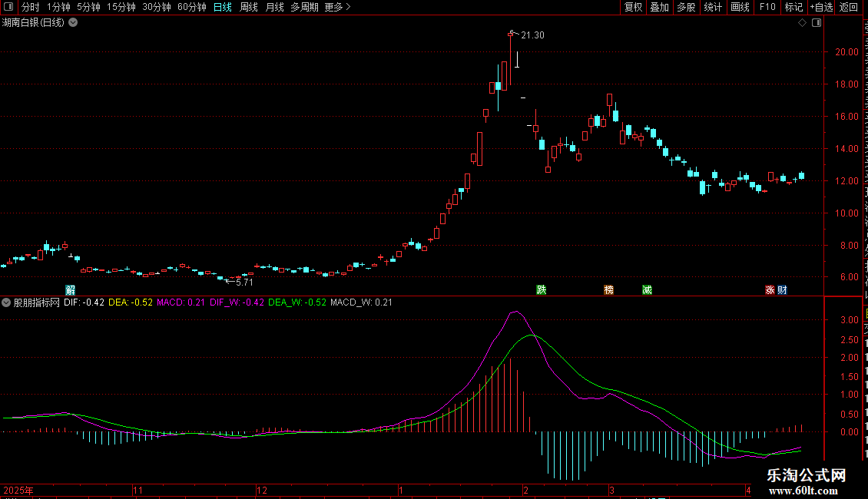Expand the 湖南白银(日线) title dropdown
The image size is (868, 499).
(73, 23)
